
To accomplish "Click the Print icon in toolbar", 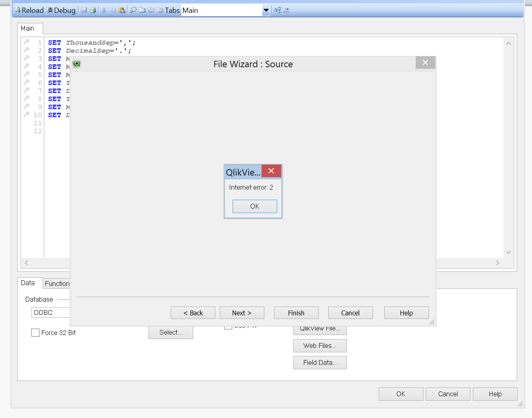I will click(x=93, y=10).
